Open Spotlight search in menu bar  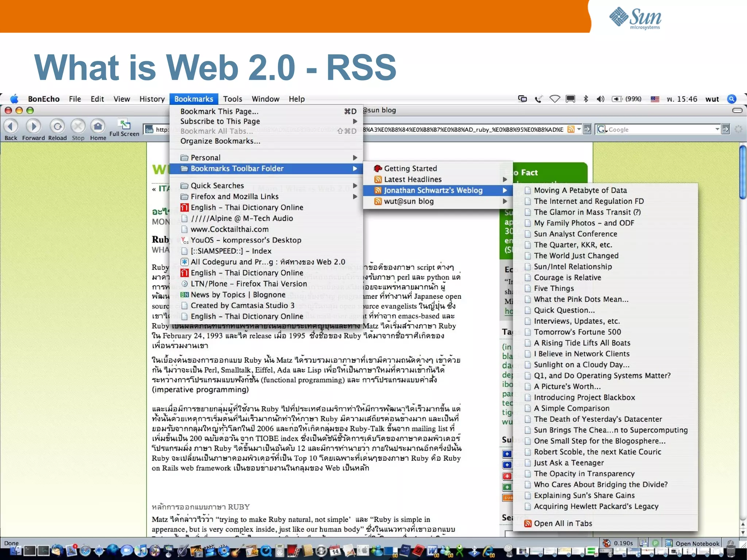tap(732, 99)
